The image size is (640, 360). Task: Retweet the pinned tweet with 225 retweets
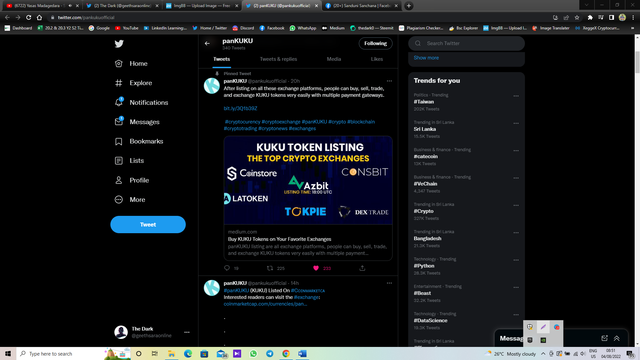click(270, 268)
